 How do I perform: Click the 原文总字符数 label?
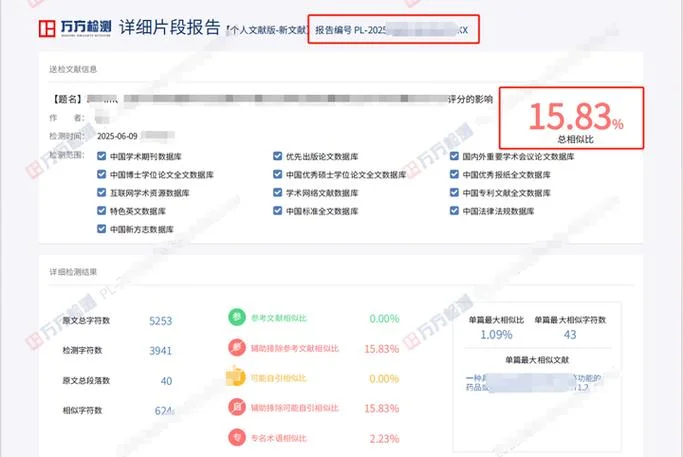click(x=86, y=321)
